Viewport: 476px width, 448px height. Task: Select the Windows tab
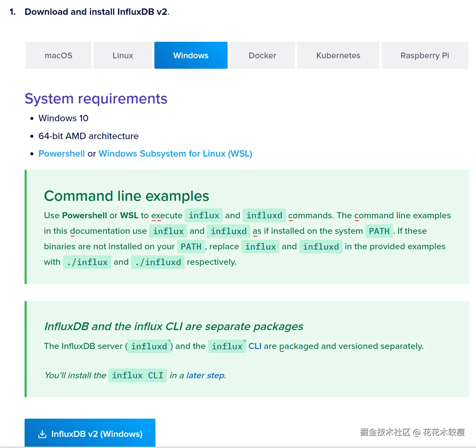[x=191, y=55]
